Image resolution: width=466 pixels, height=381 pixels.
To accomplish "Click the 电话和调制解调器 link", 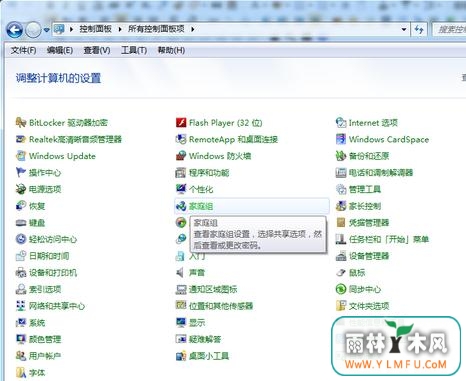I will click(381, 173).
